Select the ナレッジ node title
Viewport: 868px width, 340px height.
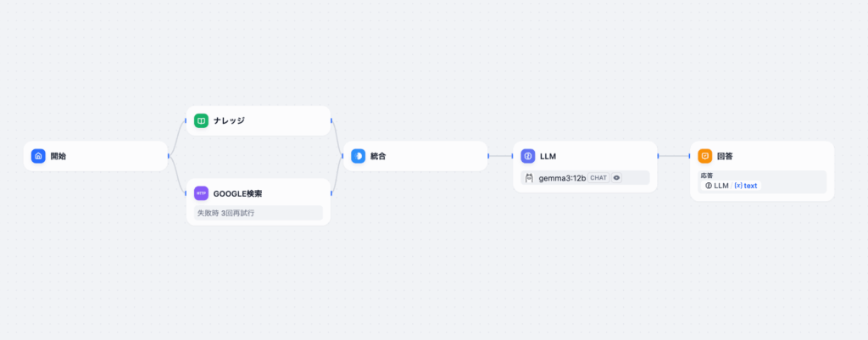pyautogui.click(x=229, y=120)
